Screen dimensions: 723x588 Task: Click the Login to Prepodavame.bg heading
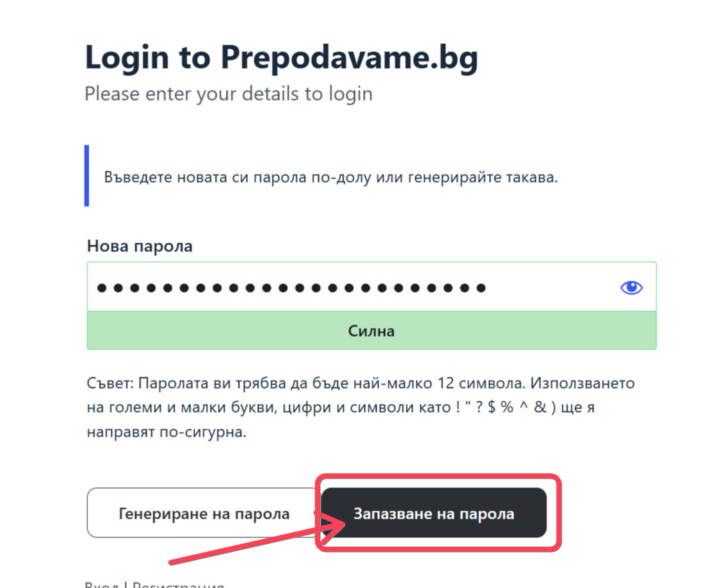[x=281, y=57]
